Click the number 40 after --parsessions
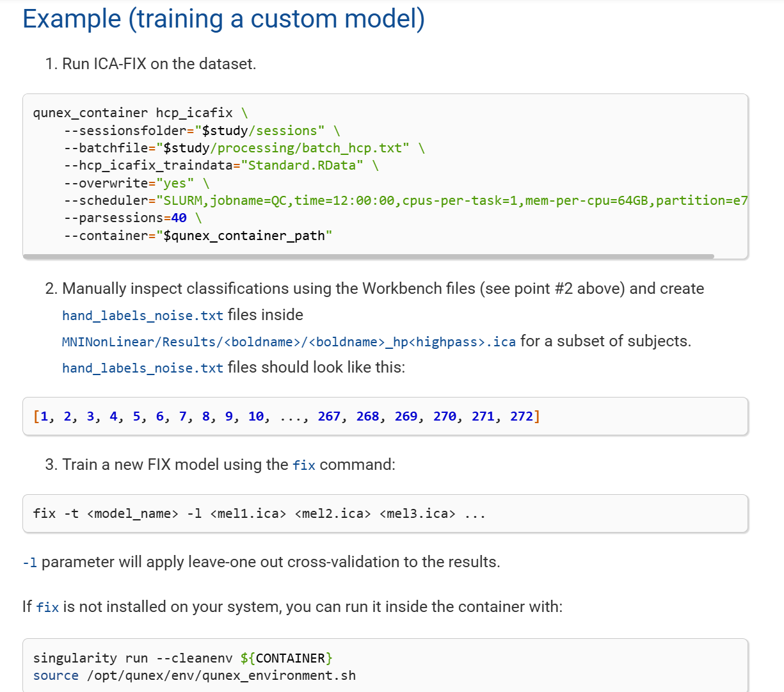 click(179, 218)
